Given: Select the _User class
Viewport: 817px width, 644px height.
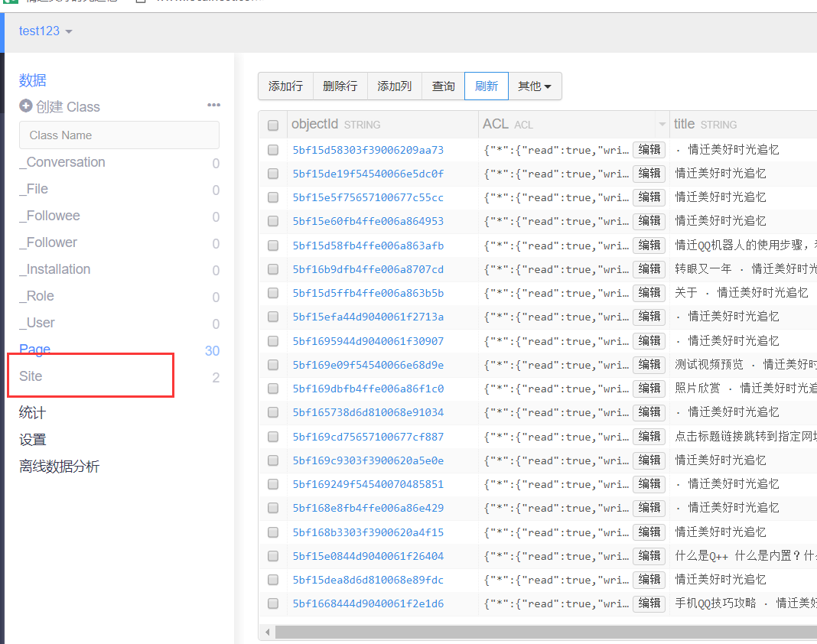Looking at the screenshot, I should 37,323.
